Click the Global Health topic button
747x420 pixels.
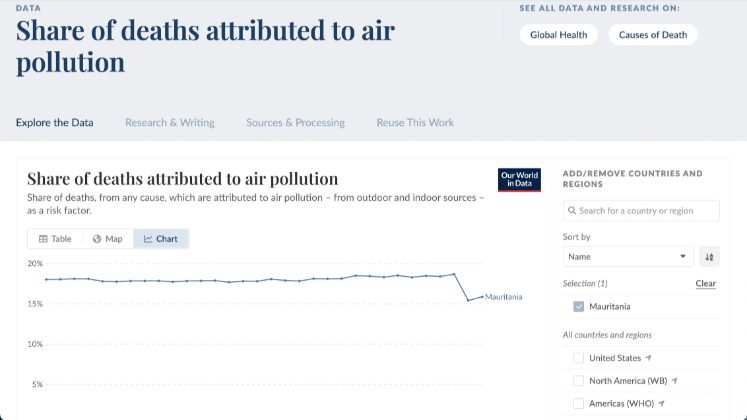pyautogui.click(x=559, y=35)
